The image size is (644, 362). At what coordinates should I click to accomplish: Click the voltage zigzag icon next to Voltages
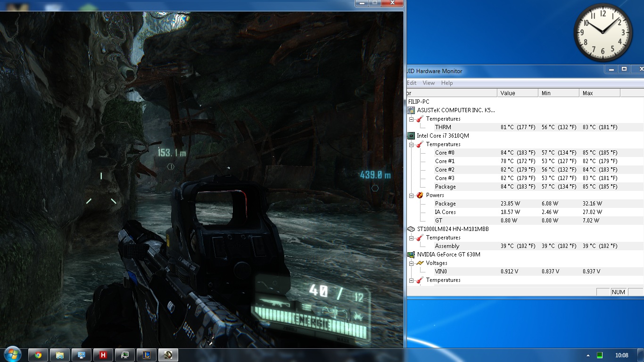(420, 263)
